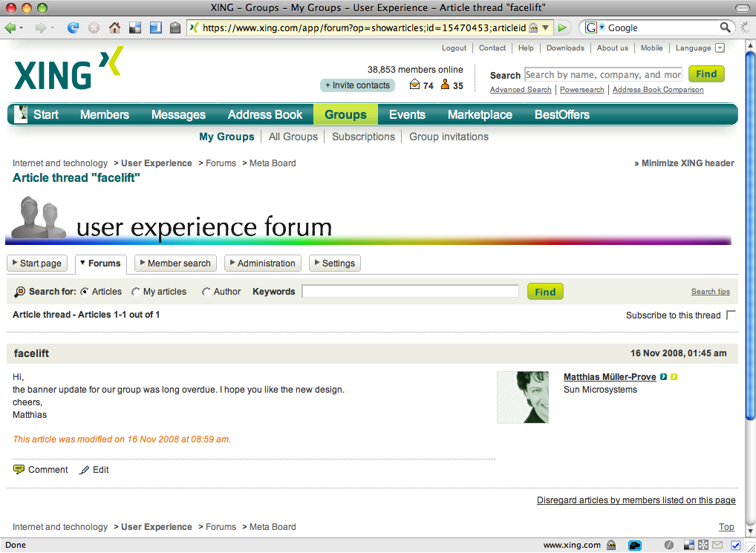
Task: Click Disregard articles by members link
Action: coord(636,500)
